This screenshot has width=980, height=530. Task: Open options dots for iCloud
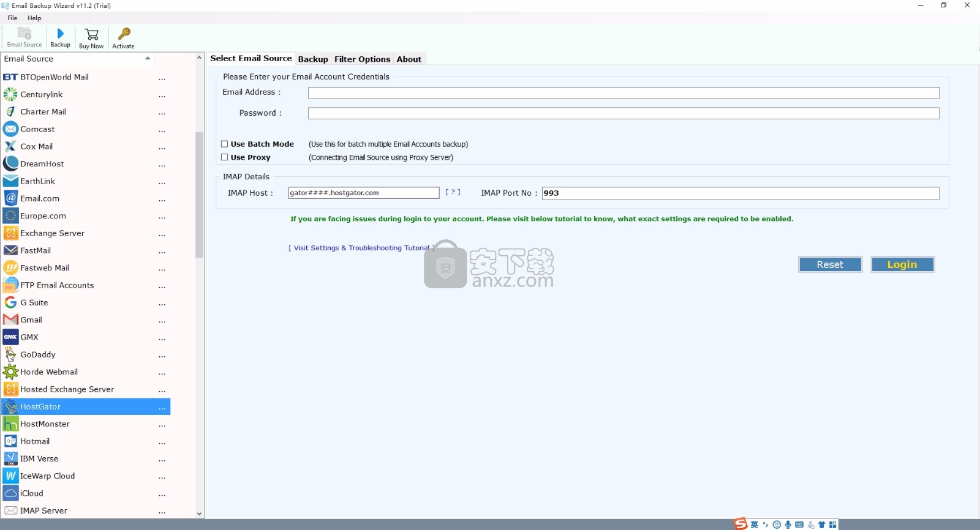point(162,495)
